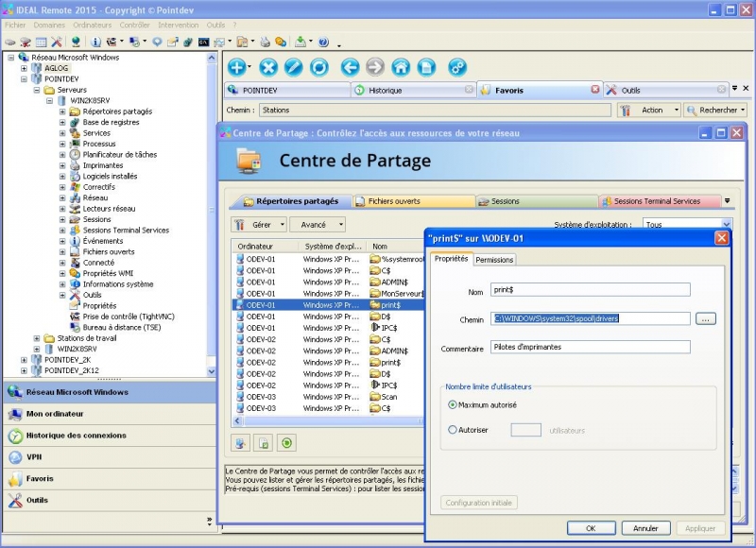Click the Chemin Stations path field
The image size is (756, 548).
435,111
